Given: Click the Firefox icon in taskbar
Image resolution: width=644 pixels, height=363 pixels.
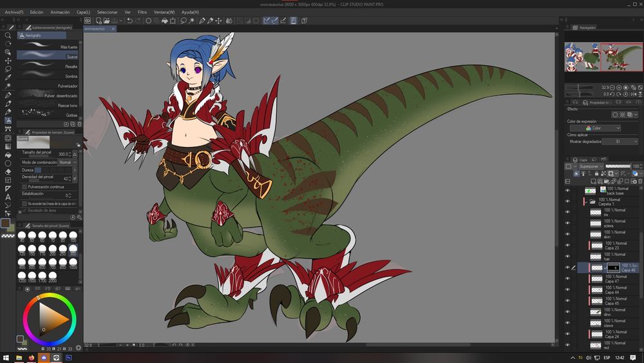Looking at the screenshot, I should (x=32, y=357).
